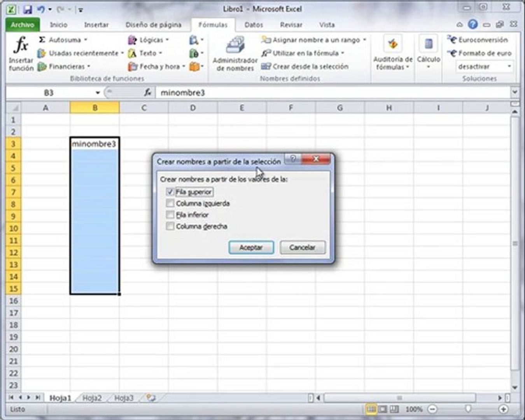This screenshot has height=420, width=525.
Task: Switch to Page Layout view in status bar
Action: 383,409
